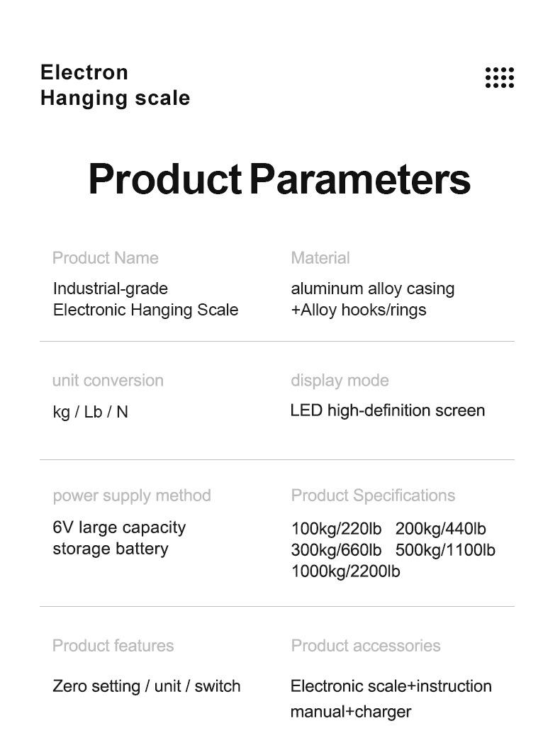Click "Zero setting / unit / switch" text
This screenshot has height=733, width=560.
click(147, 686)
